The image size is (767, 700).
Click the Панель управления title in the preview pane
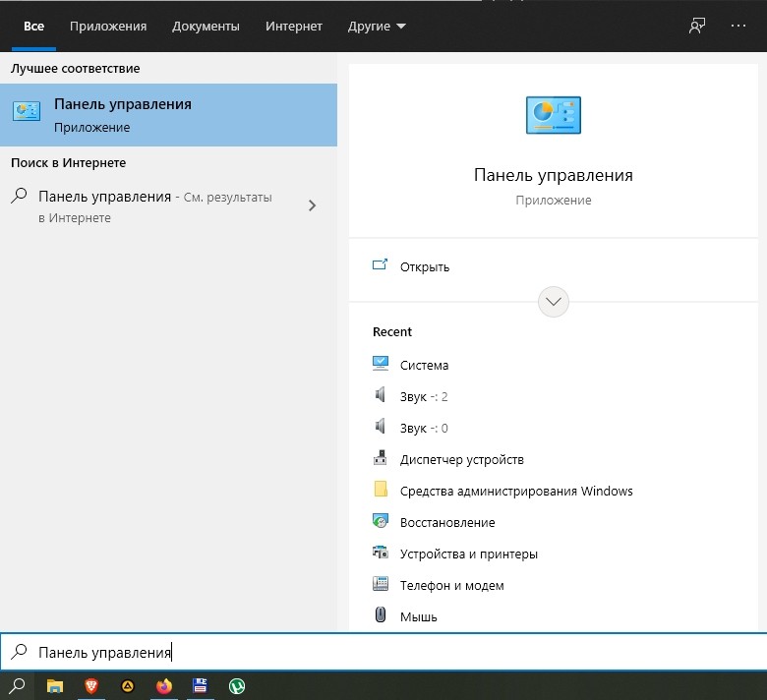click(x=554, y=175)
